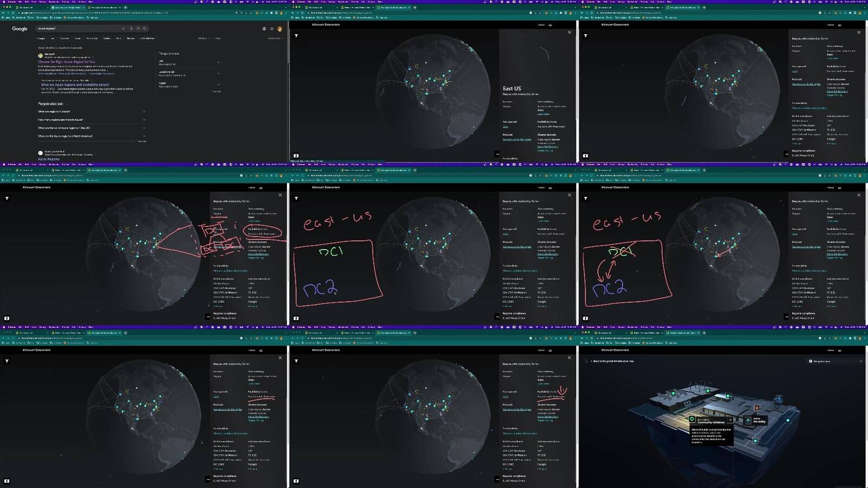Click 'Azure Site Recovery' link in East US frame
This screenshot has height=488, width=868.
[547, 147]
